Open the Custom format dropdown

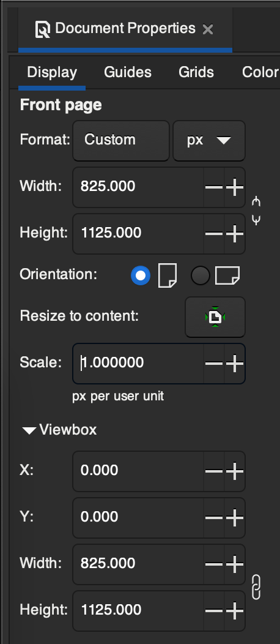pyautogui.click(x=121, y=140)
